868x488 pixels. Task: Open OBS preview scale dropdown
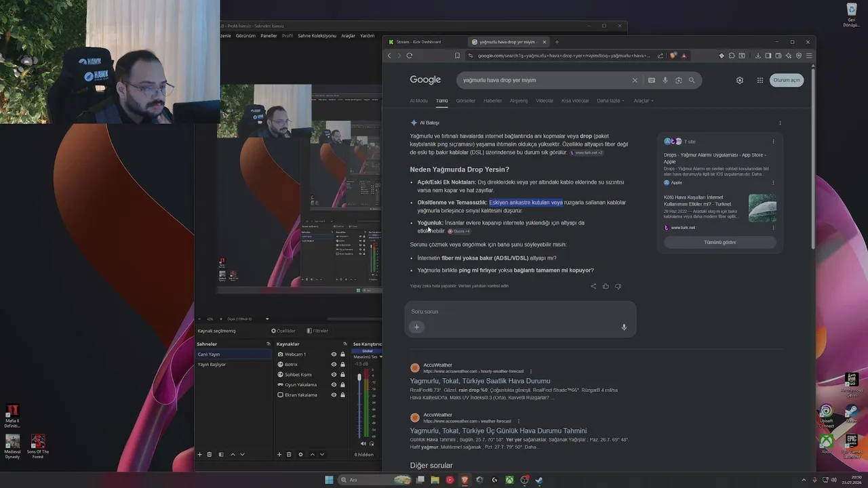click(267, 319)
